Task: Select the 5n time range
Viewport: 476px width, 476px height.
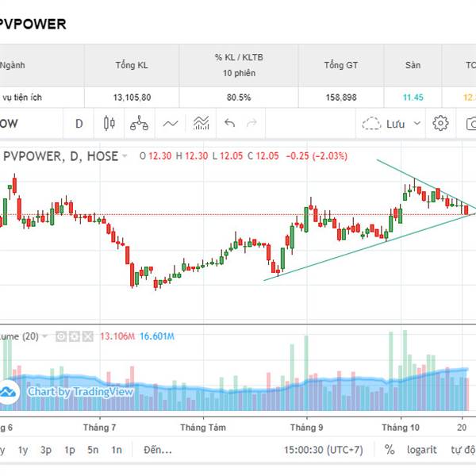Action: pos(93,450)
